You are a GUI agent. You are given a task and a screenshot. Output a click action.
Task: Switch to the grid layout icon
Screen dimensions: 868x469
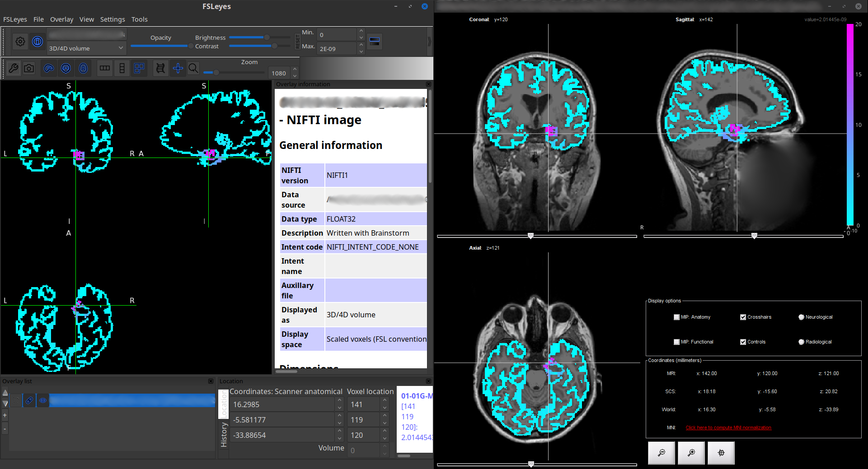139,68
